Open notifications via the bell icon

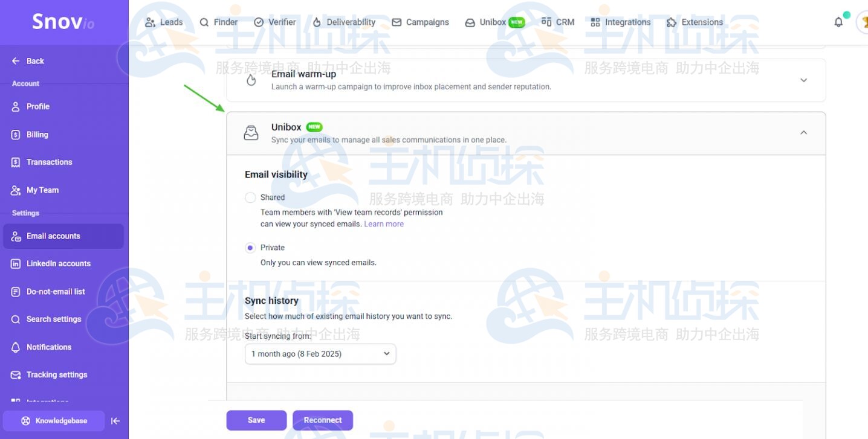[838, 22]
